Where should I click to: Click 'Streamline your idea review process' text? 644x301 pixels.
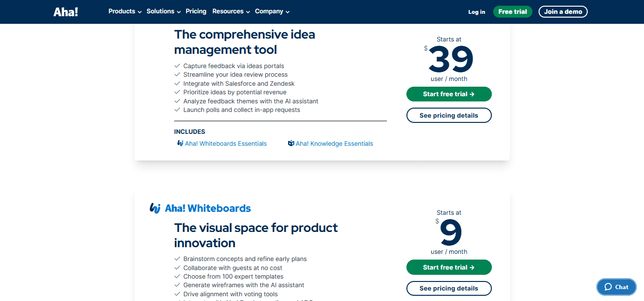click(236, 75)
